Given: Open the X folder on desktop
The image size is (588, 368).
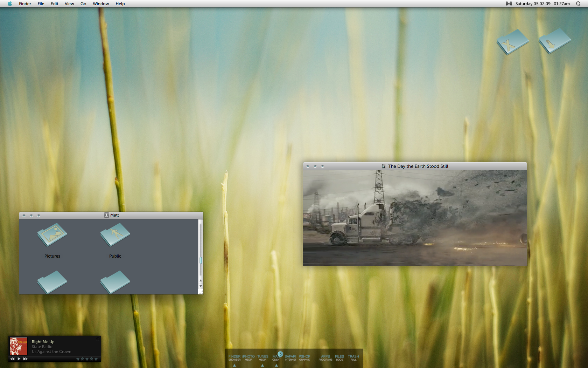Looking at the screenshot, I should pos(512,42).
